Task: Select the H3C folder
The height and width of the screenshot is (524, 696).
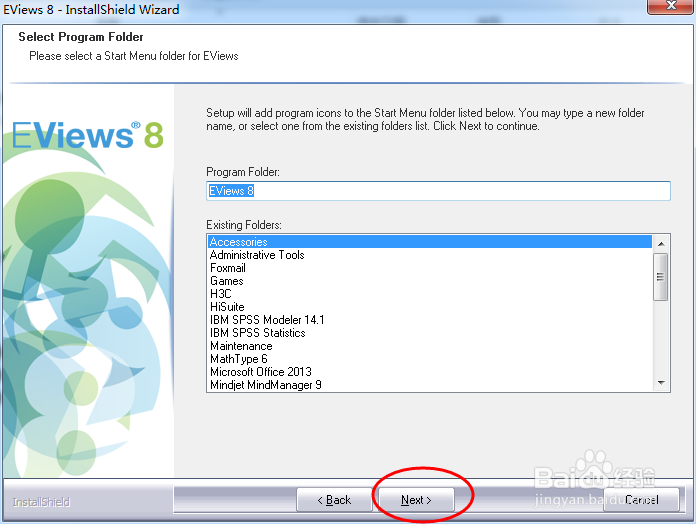Action: pyautogui.click(x=430, y=294)
